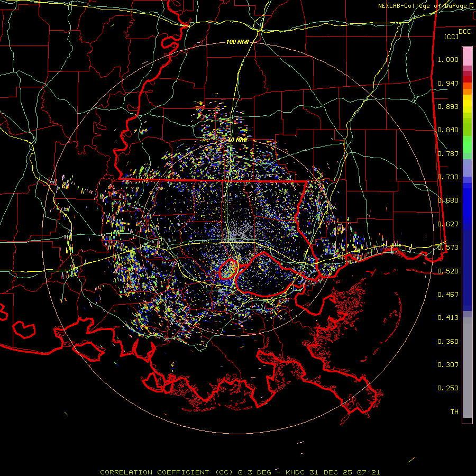This screenshot has width=476, height=476.
Task: Select the 0.733 scale value
Action: coord(448,177)
